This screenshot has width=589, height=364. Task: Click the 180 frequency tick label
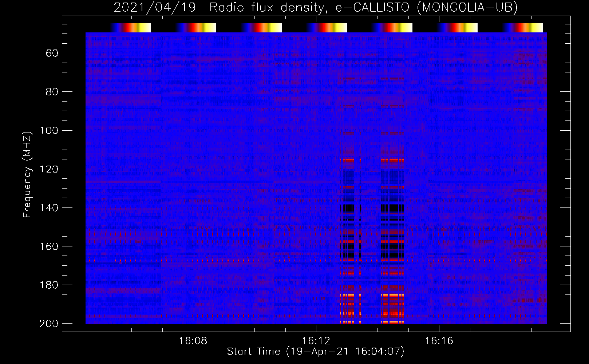tap(49, 285)
